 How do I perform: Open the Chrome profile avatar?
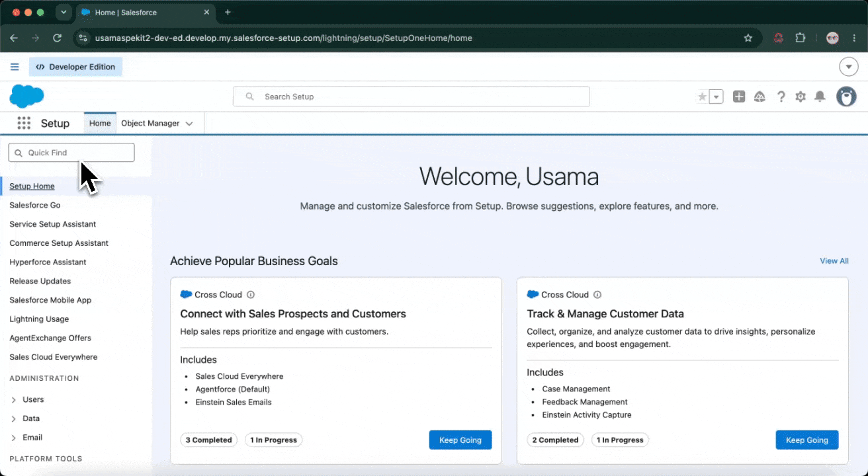click(833, 38)
